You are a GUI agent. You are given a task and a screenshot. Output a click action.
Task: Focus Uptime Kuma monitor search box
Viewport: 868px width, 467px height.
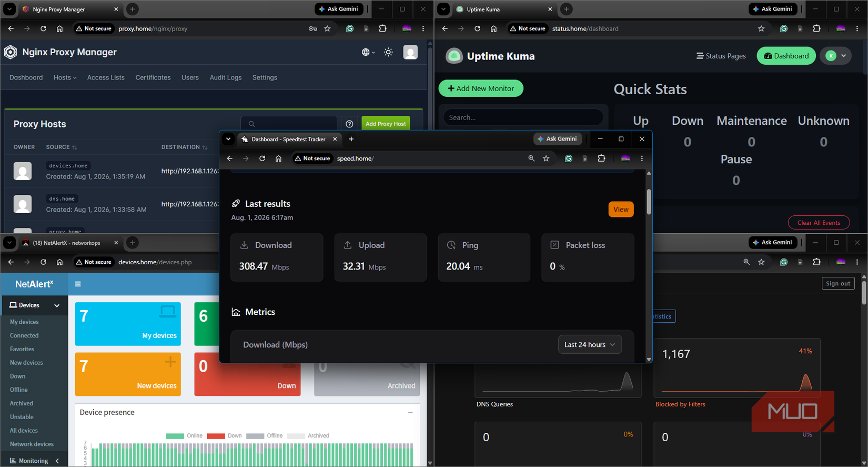pyautogui.click(x=523, y=117)
